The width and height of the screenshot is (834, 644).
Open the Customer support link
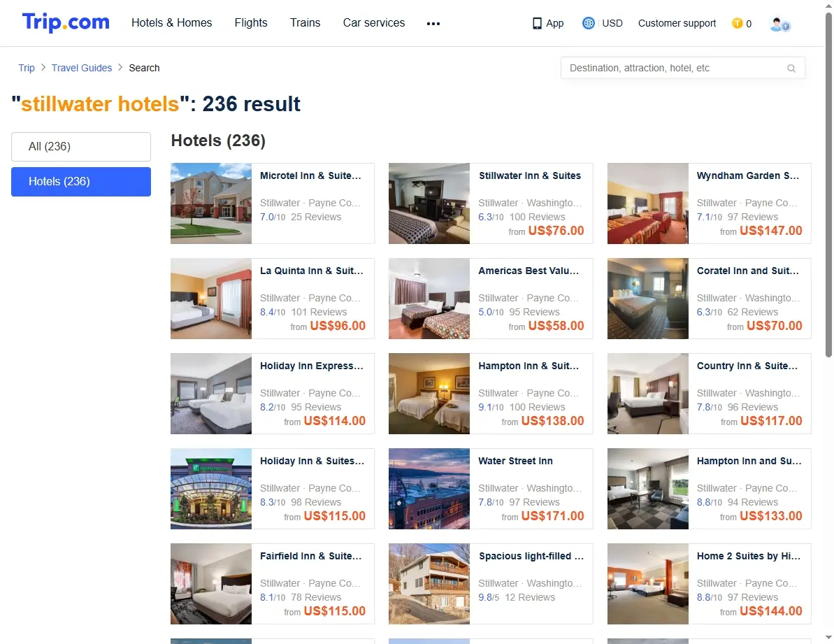coord(677,23)
